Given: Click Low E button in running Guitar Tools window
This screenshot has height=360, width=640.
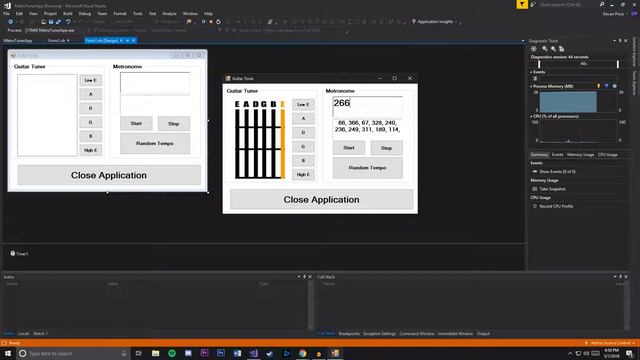Looking at the screenshot, I should tap(303, 104).
